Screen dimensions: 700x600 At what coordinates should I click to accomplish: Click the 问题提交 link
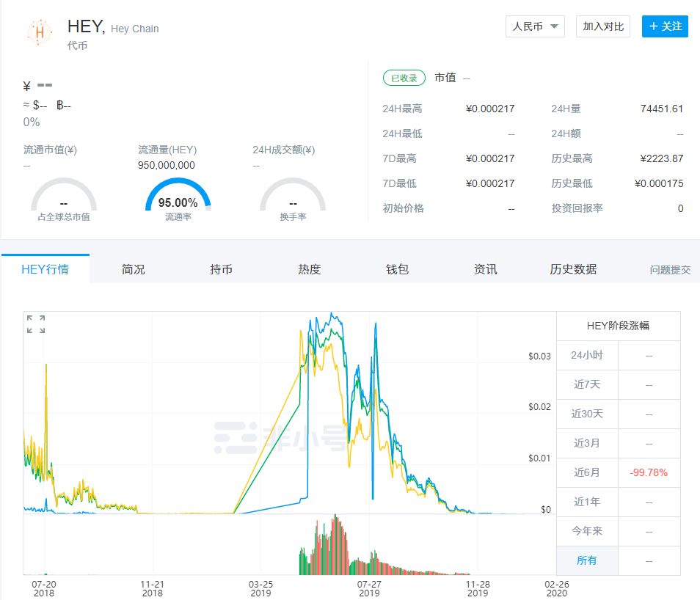click(670, 270)
